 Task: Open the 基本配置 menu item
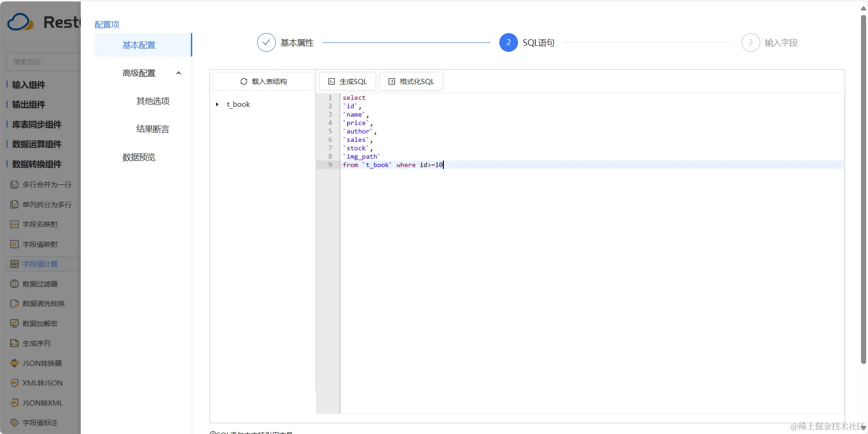tap(143, 45)
